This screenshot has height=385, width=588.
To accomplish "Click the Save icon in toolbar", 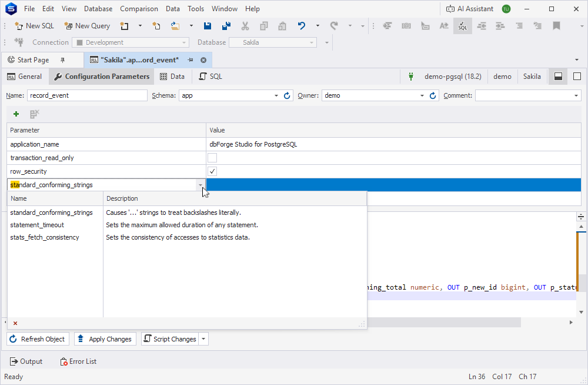I will pos(207,26).
